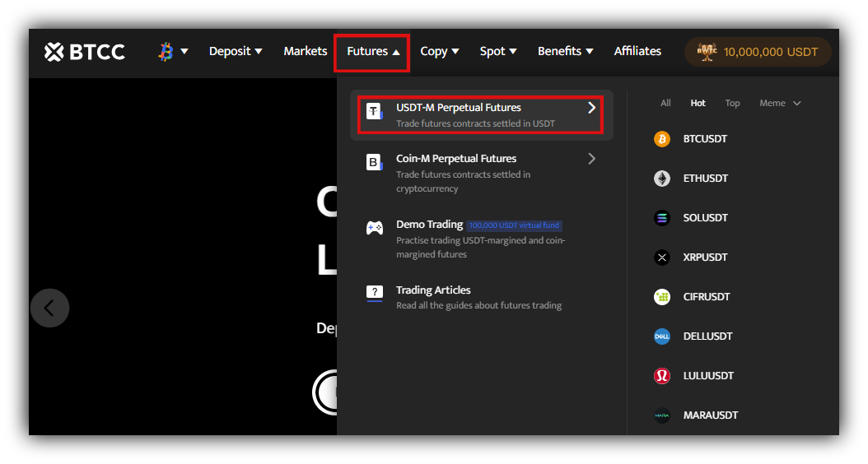The height and width of the screenshot is (464, 868).
Task: Click the 10,000,000 USDT promo banner
Action: coord(758,52)
